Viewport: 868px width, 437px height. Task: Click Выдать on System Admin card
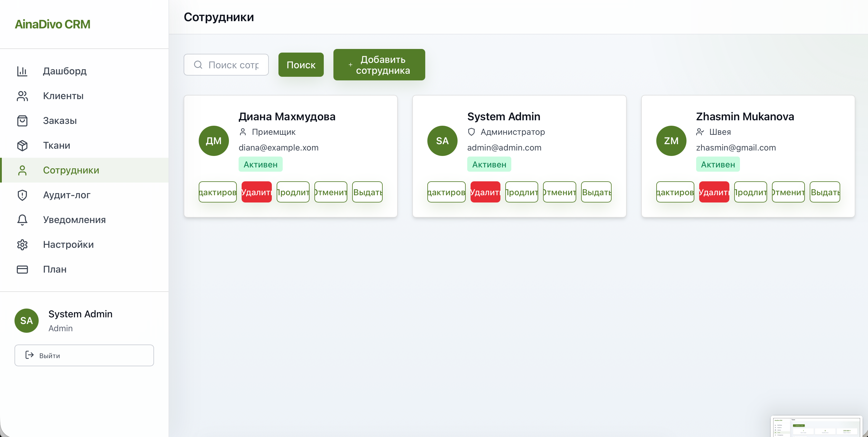point(596,192)
